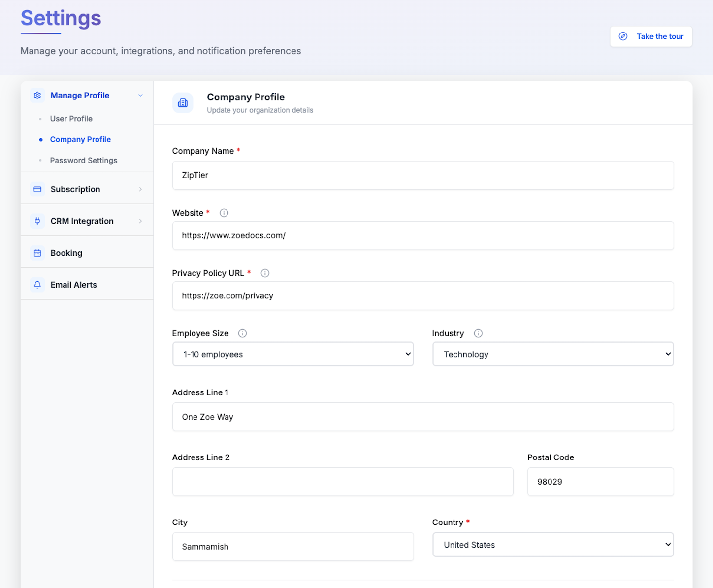Click the Company Name input field

click(x=423, y=175)
